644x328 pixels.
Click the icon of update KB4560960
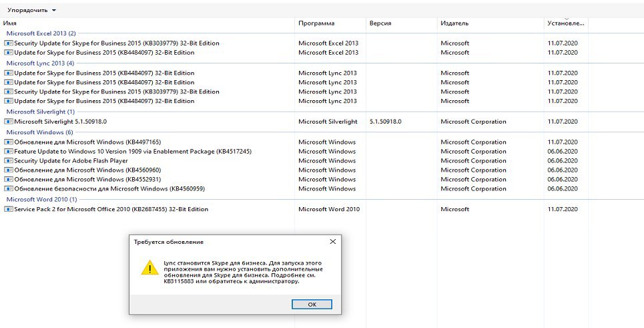point(9,170)
